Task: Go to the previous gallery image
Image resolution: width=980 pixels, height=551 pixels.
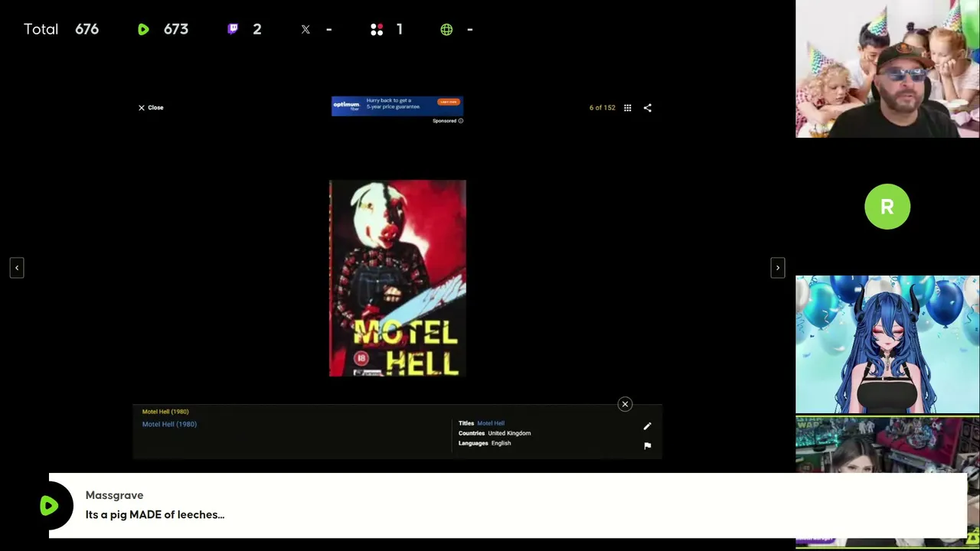Action: (17, 268)
